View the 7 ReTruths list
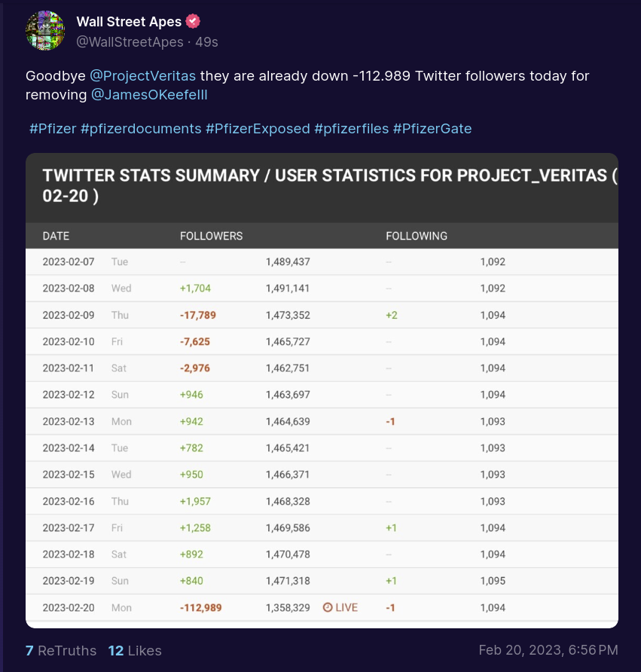The image size is (641, 672). [x=61, y=651]
